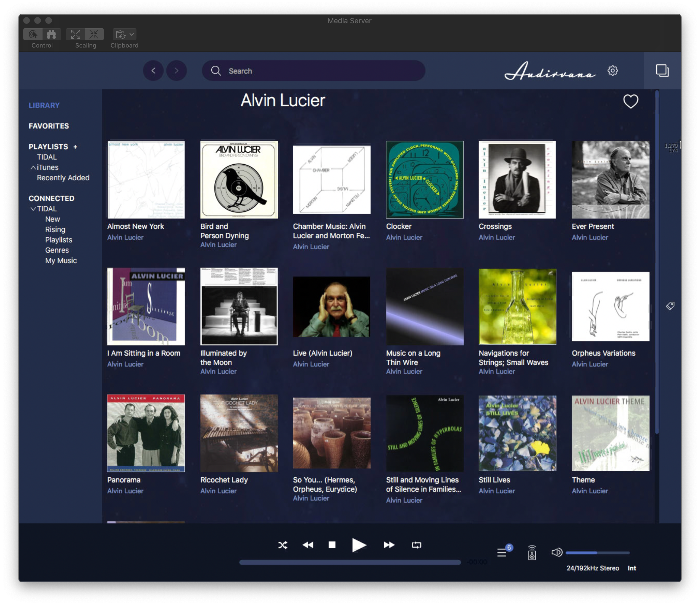This screenshot has width=700, height=605.
Task: Go forward with the right arrow button
Action: coord(176,71)
